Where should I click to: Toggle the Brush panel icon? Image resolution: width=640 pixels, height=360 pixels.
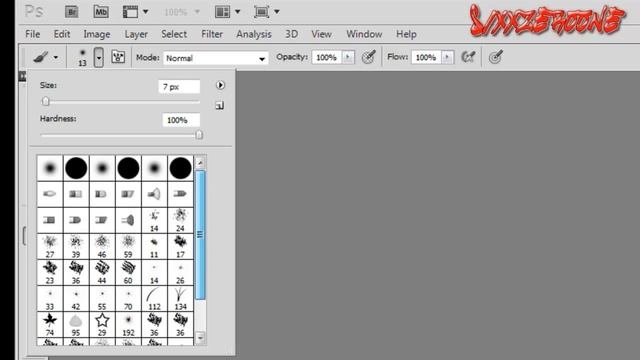coord(118,57)
